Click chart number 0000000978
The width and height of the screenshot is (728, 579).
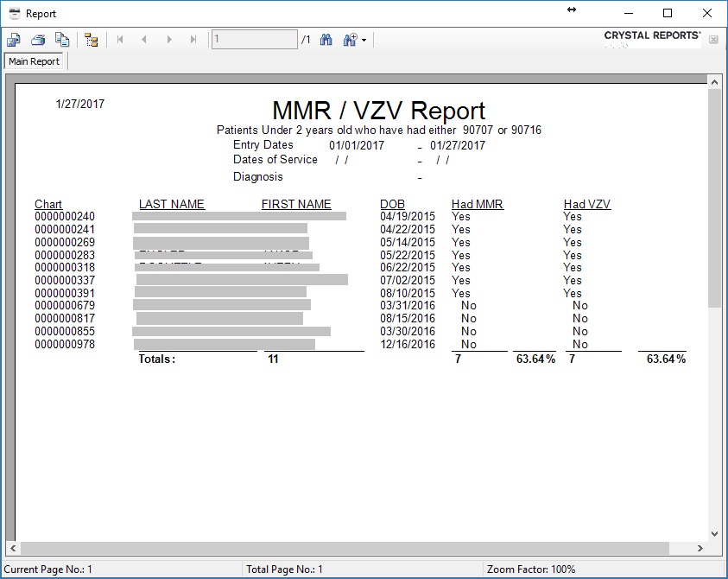click(x=65, y=344)
